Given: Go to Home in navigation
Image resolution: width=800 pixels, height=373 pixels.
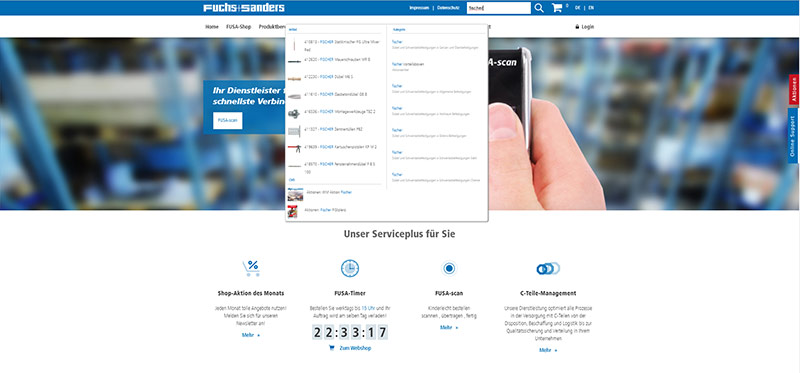Looking at the screenshot, I should click(212, 27).
